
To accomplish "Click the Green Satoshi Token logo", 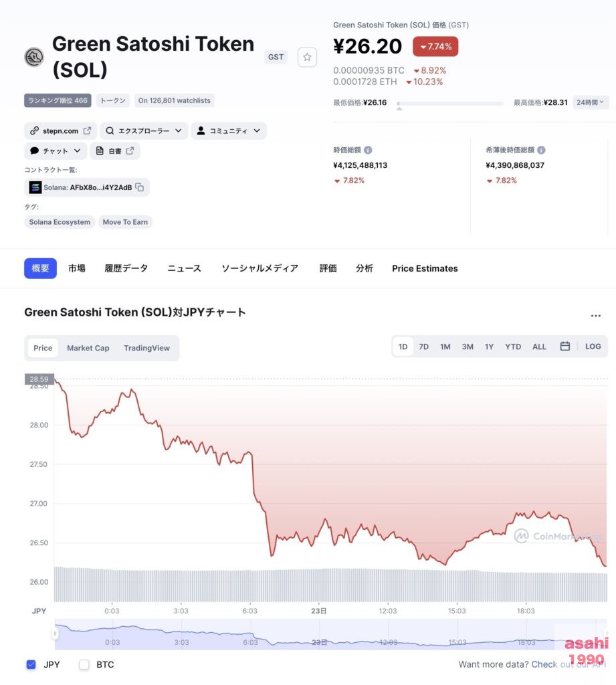I will pos(34,58).
